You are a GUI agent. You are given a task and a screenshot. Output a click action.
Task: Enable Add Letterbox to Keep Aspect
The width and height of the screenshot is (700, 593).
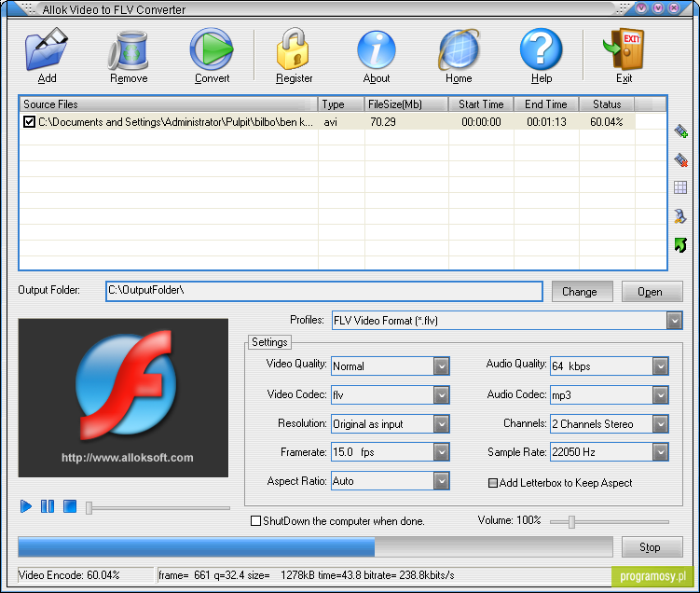tap(493, 483)
